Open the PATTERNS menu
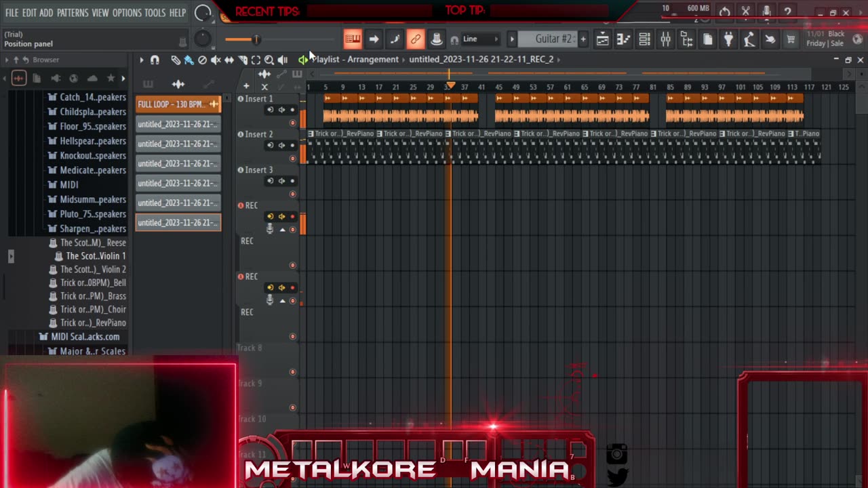Viewport: 868px width, 488px height. click(73, 13)
